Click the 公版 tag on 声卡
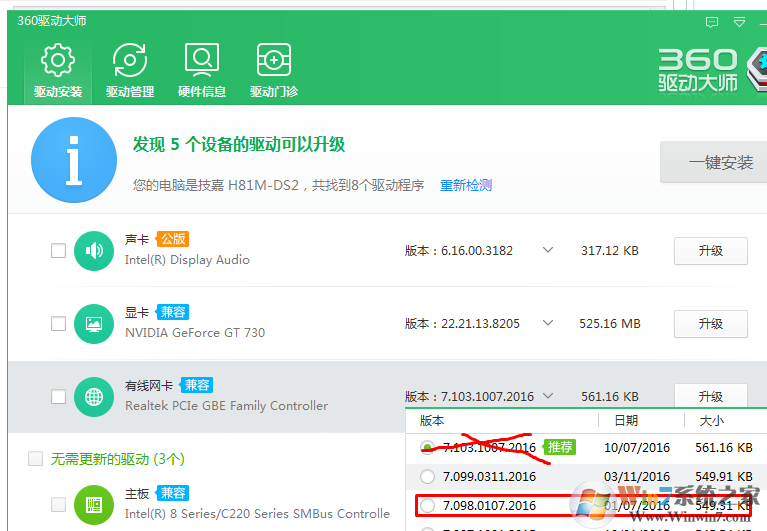767x531 pixels. click(173, 239)
